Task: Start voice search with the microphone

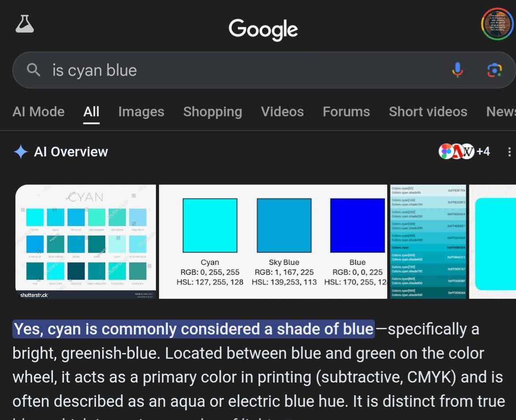Action: pyautogui.click(x=458, y=70)
